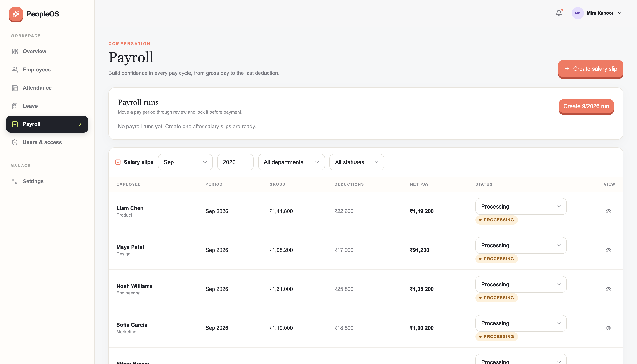Select Users & access menu item
This screenshot has width=637, height=364.
click(x=47, y=142)
